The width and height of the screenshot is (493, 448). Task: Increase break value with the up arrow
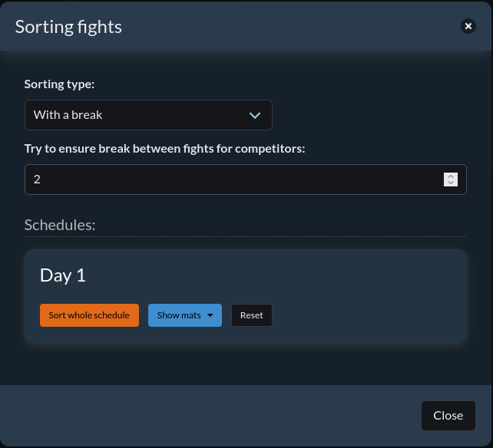coord(451,176)
